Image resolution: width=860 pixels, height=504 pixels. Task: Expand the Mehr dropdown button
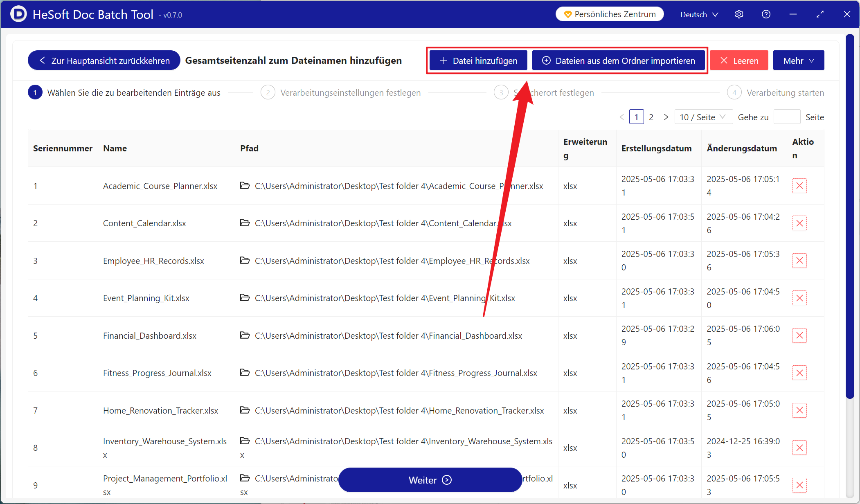tap(798, 61)
